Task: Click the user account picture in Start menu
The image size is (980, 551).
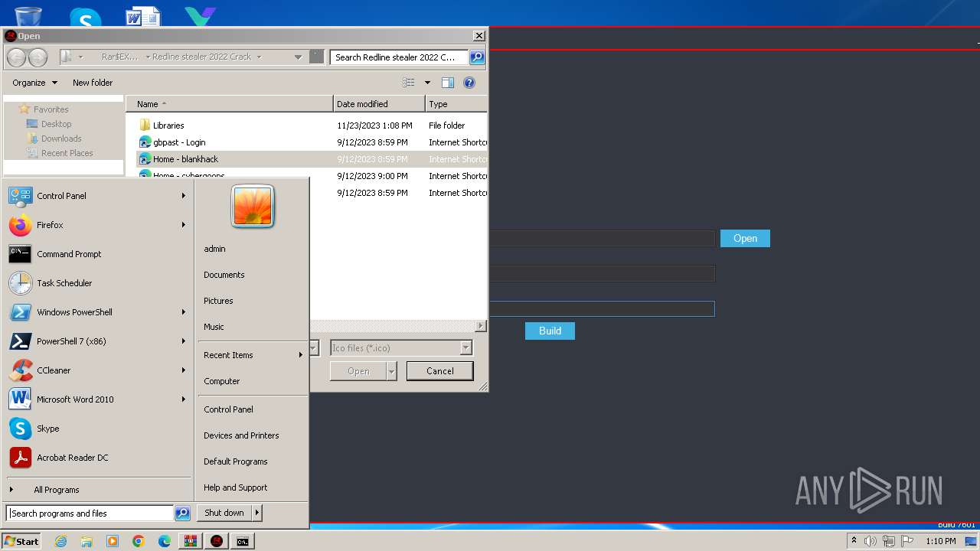Action: 253,207
